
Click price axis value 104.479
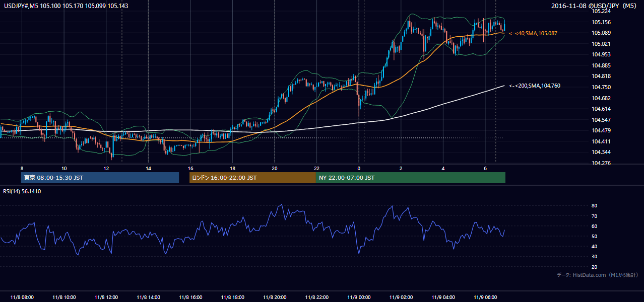(601, 130)
